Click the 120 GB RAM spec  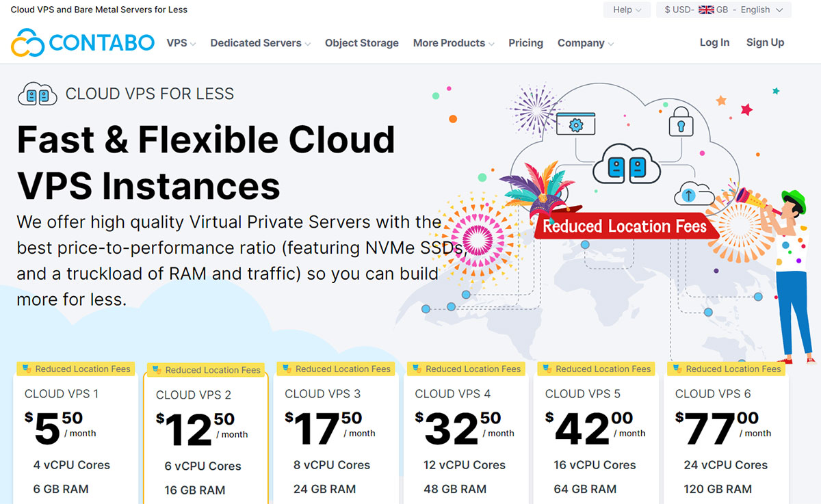(718, 489)
